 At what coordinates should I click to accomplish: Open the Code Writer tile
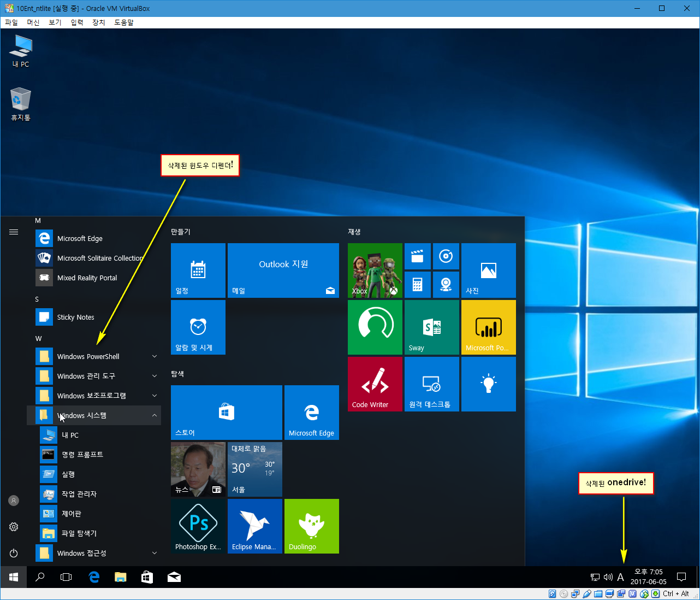(x=375, y=384)
